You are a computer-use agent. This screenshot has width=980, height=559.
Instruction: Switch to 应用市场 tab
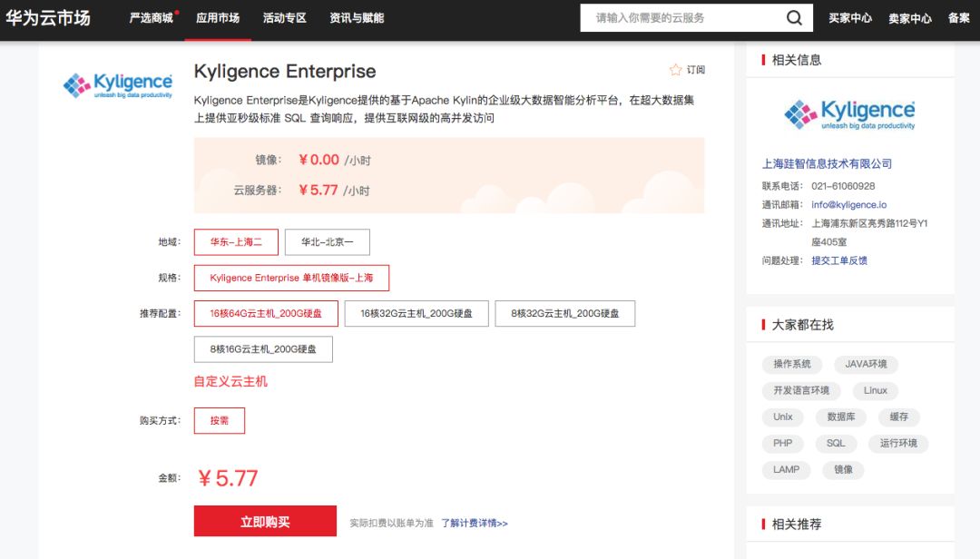[218, 17]
